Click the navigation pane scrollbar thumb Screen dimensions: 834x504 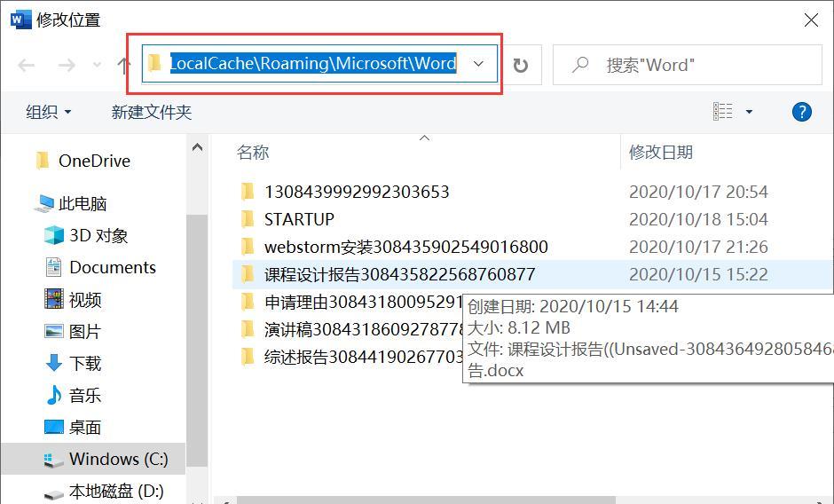click(197, 341)
